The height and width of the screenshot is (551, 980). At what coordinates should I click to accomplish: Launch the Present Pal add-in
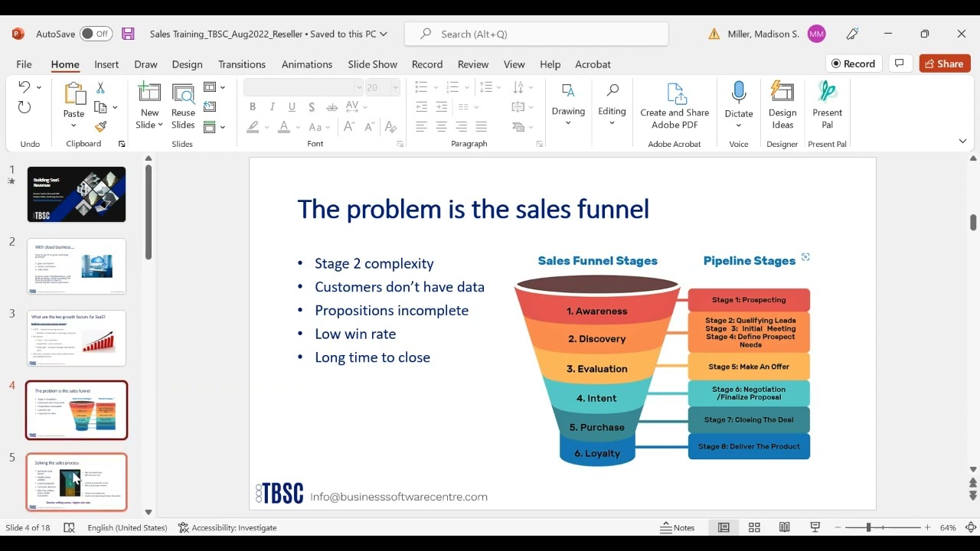tap(827, 106)
